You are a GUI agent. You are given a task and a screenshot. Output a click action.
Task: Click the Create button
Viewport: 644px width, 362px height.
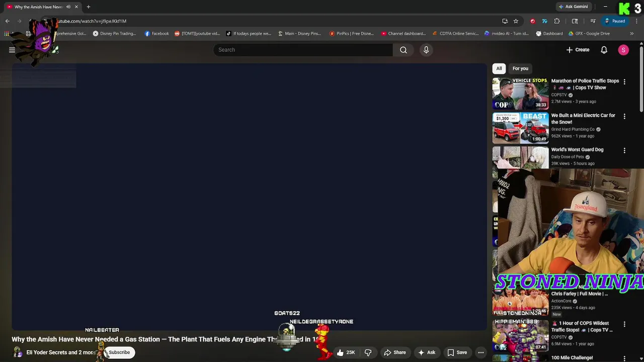(x=578, y=50)
